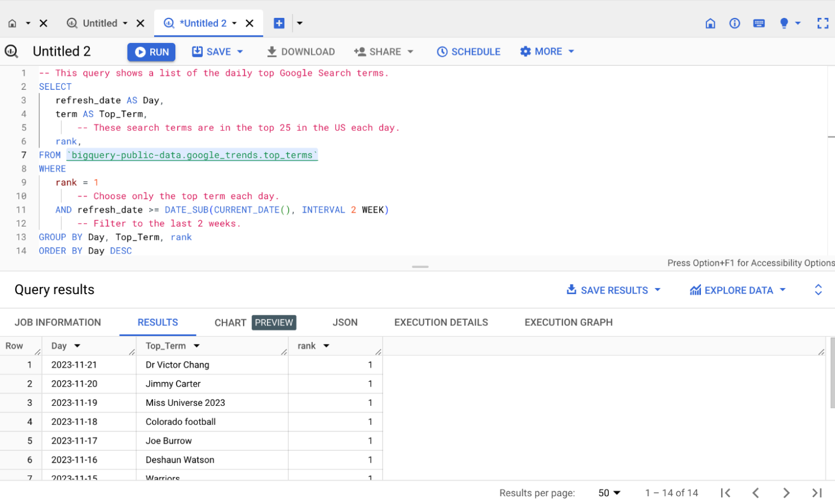This screenshot has width=835, height=504.
Task: Switch to the Job Information tab
Action: tap(58, 323)
